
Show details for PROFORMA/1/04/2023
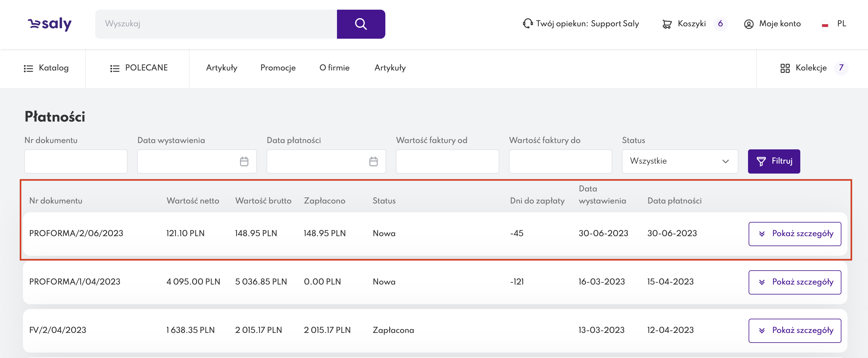(x=794, y=282)
